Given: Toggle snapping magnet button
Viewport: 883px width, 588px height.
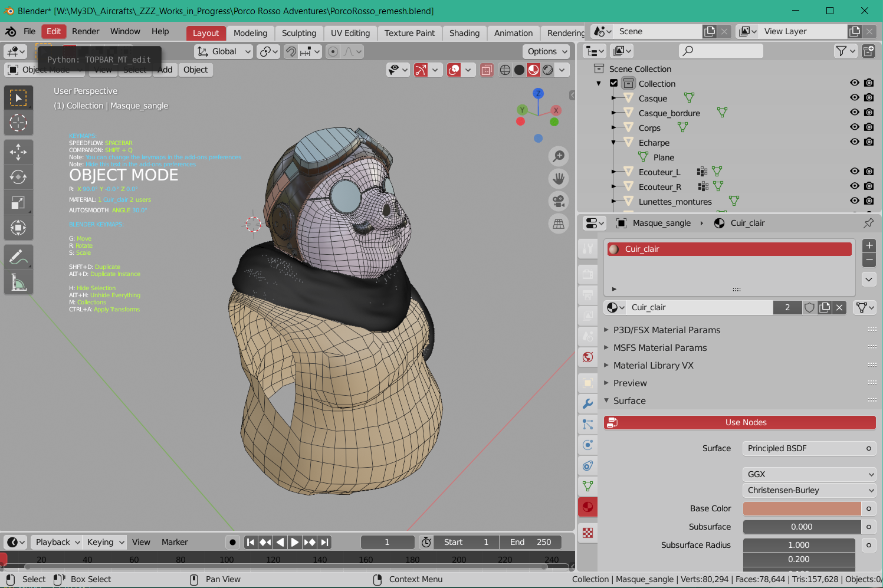Looking at the screenshot, I should click(291, 52).
